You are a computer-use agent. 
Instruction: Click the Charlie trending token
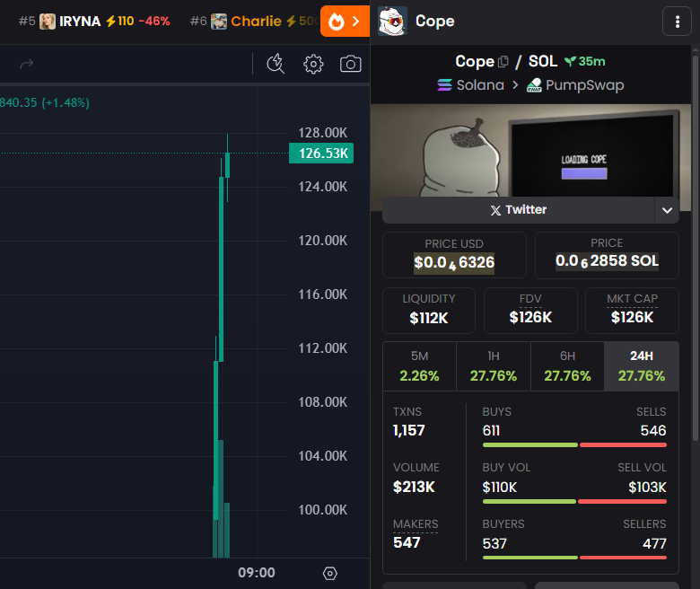pyautogui.click(x=254, y=21)
